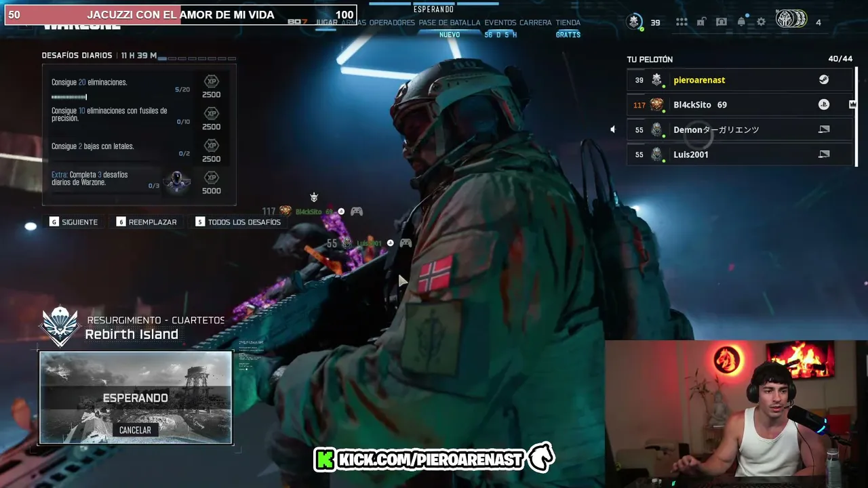Open the PASE DE BATALLA tab
The height and width of the screenshot is (488, 868).
click(450, 22)
